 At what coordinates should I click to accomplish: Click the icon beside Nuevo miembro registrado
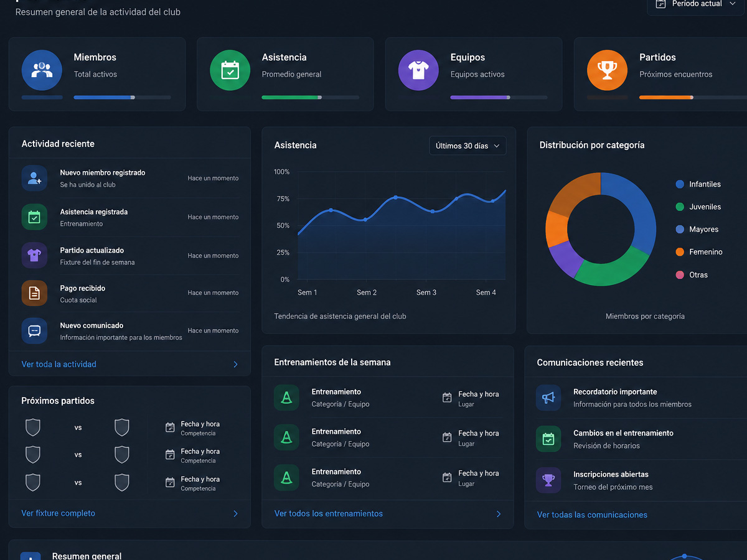34,178
